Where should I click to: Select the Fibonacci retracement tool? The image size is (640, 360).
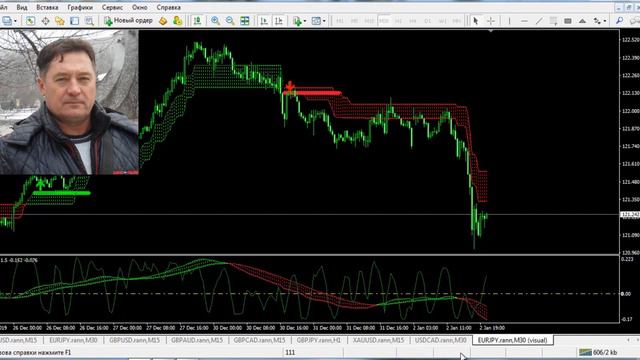pos(553,21)
